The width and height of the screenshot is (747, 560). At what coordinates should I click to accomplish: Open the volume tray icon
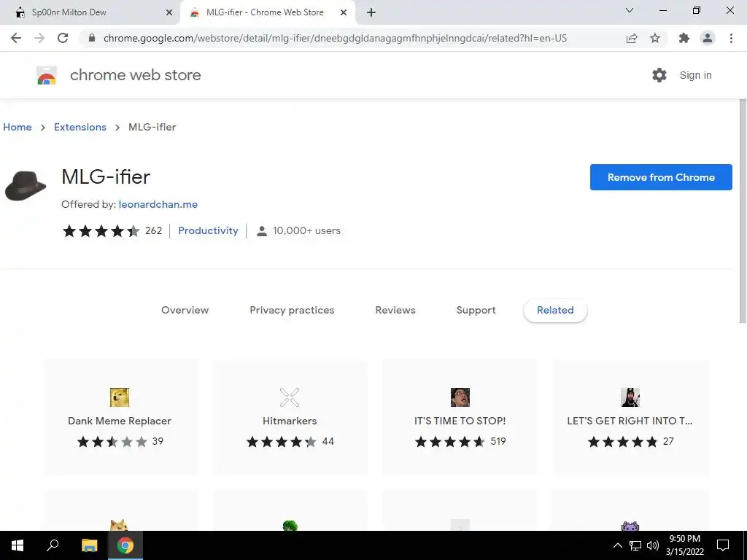pos(653,545)
